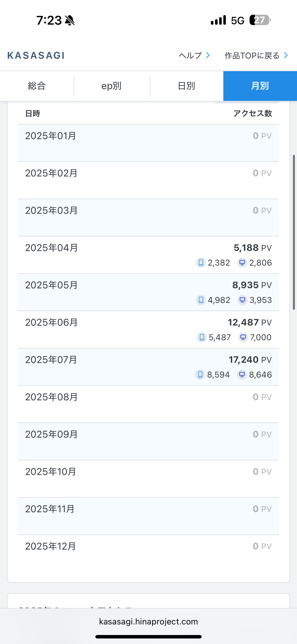
Task: Tap the PC monitor icon in the 2025年07月 row
Action: coord(242,375)
